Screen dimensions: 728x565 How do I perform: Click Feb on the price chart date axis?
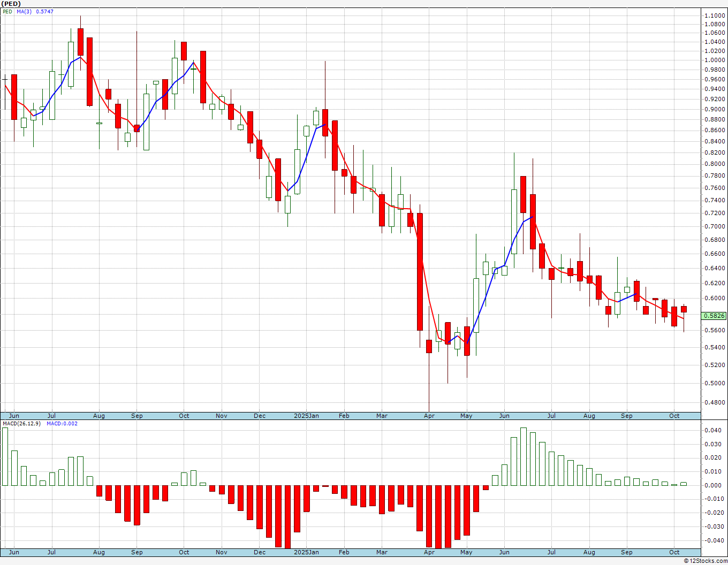(344, 416)
